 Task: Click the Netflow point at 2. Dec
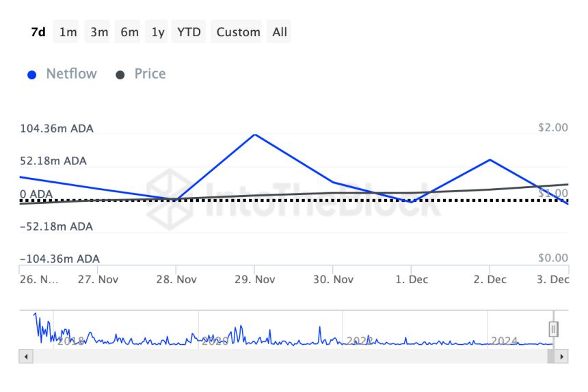pos(490,159)
